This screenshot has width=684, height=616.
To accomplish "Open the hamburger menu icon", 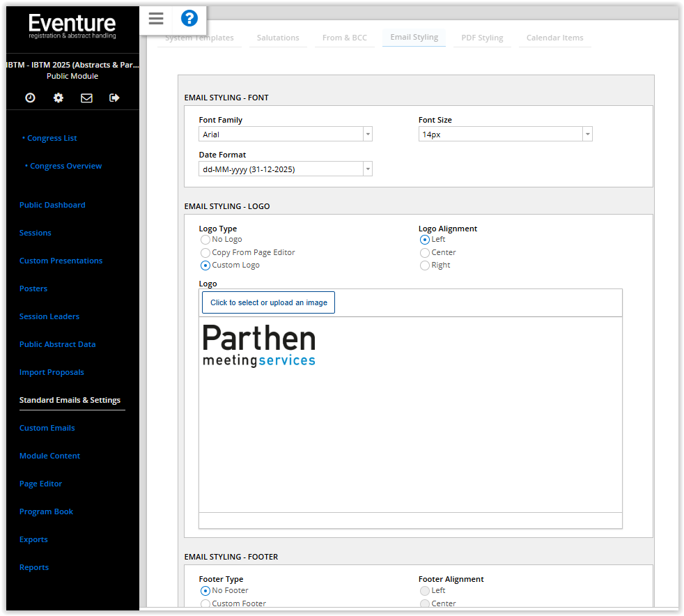I will 156,18.
